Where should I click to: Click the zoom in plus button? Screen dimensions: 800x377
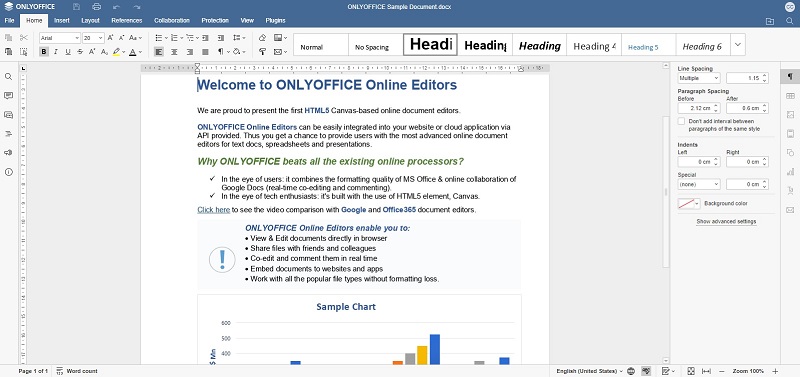coord(776,371)
